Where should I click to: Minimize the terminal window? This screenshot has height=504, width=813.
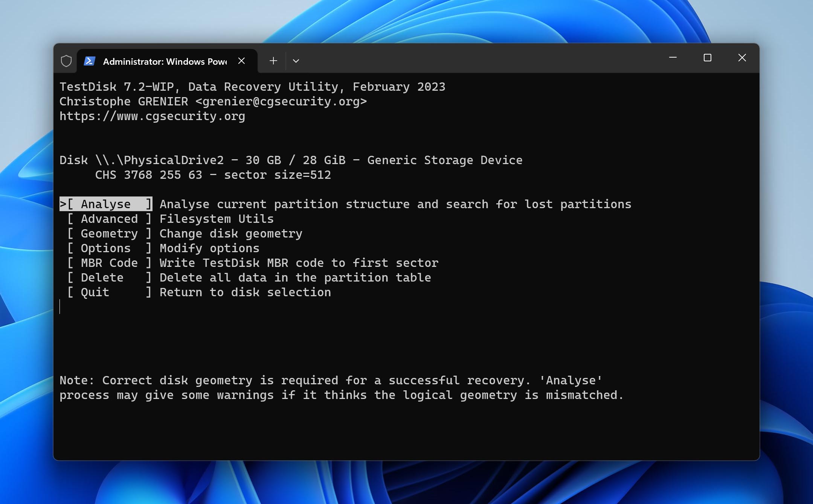(673, 58)
